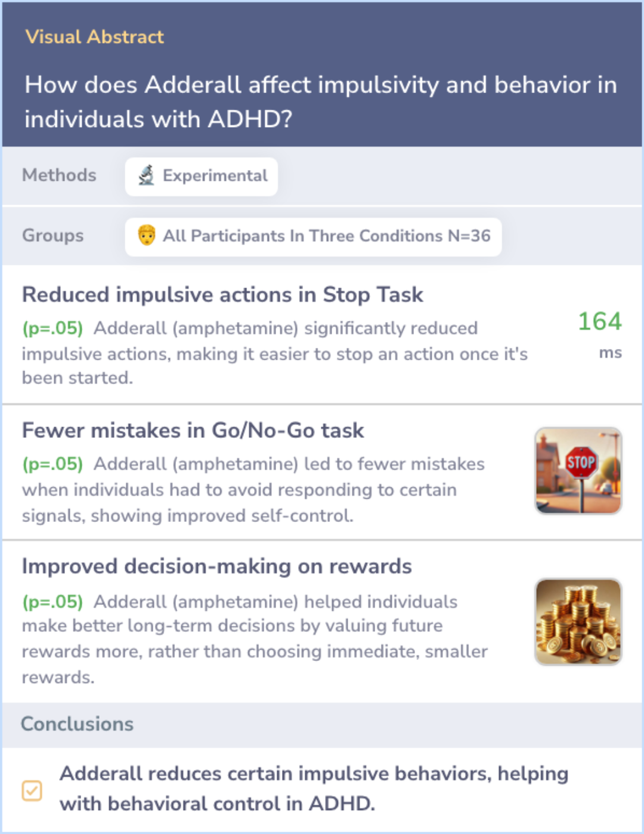Click the p=.05 label in rewards finding
This screenshot has height=834, width=644.
(52, 601)
